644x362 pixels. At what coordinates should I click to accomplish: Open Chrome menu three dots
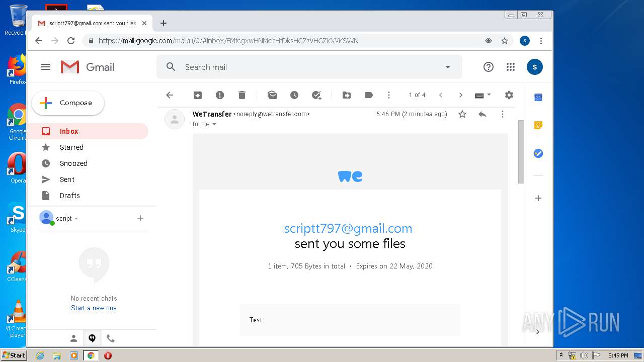pos(541,41)
